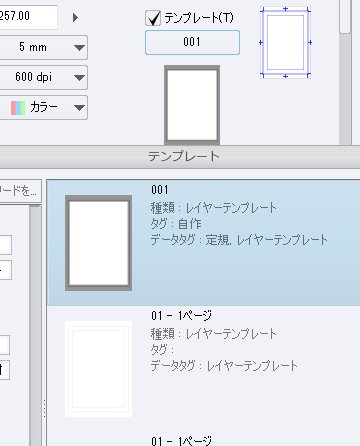Click the 001 template preview above the dialog
Viewport: 360px width, 446px height.
(x=192, y=105)
